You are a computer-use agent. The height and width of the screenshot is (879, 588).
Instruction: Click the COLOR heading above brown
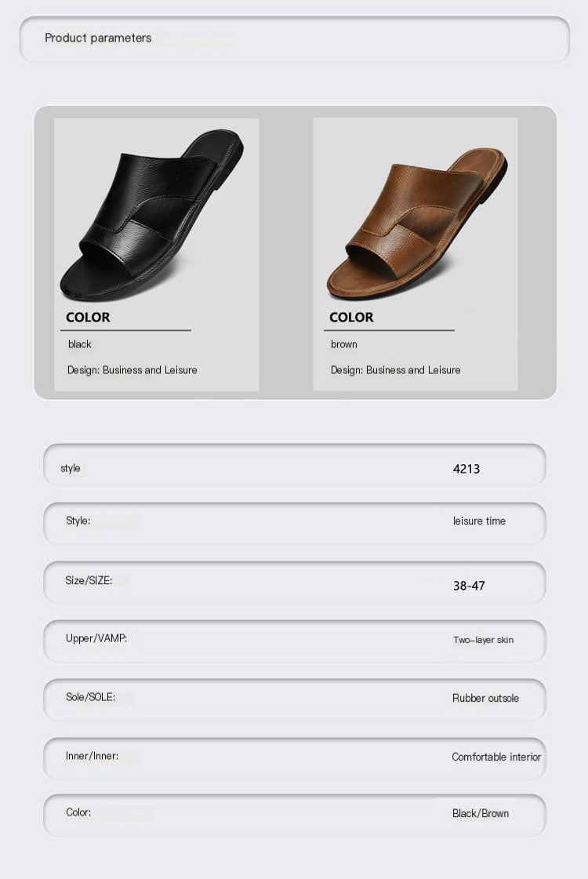(351, 318)
